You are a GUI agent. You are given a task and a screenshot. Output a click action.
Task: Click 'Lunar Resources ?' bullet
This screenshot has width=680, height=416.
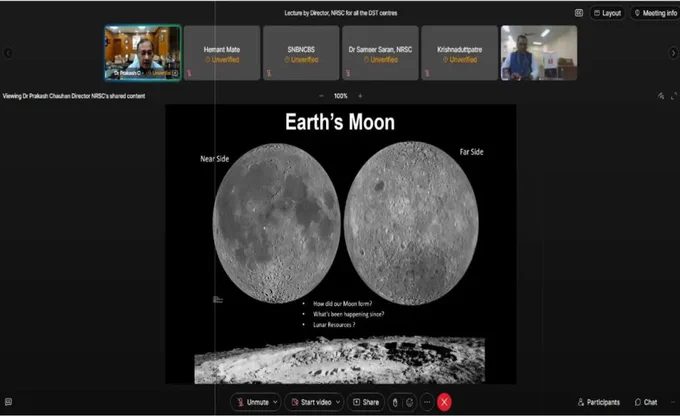[x=334, y=324]
